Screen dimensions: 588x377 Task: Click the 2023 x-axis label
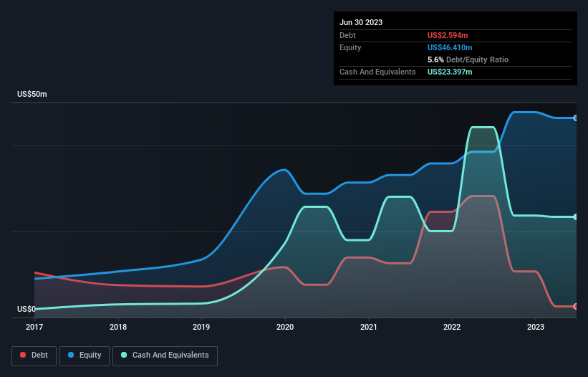click(x=536, y=327)
